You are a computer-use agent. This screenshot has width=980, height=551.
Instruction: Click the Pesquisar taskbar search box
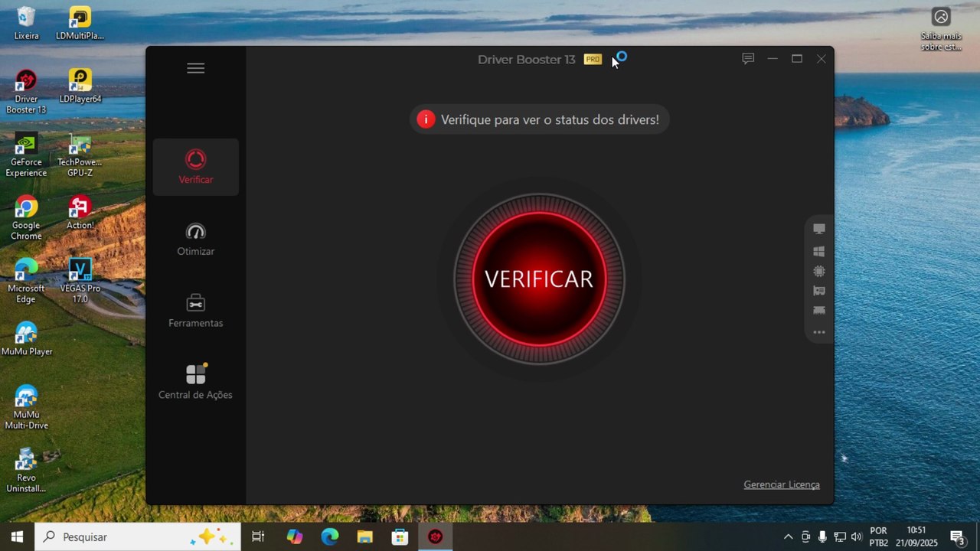(x=138, y=536)
